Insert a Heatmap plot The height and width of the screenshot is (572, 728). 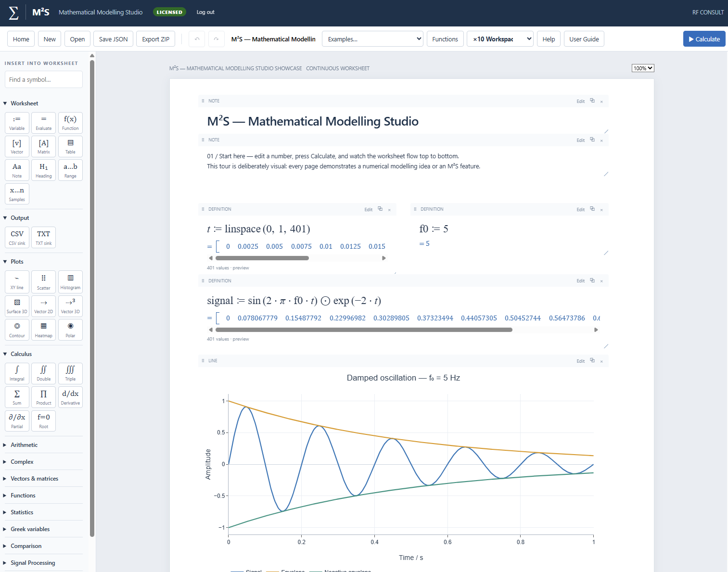pyautogui.click(x=43, y=330)
